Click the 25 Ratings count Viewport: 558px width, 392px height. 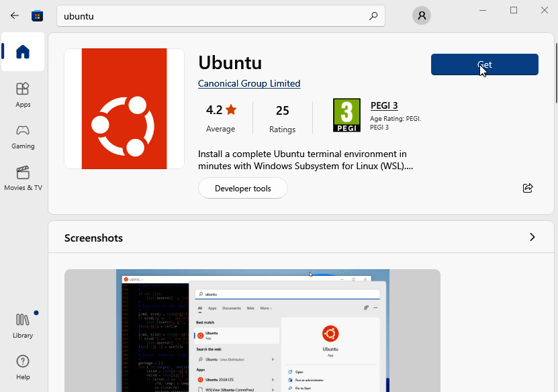coord(282,118)
